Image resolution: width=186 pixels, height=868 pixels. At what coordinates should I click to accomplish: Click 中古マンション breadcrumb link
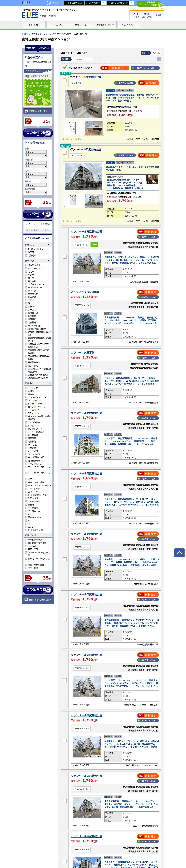(39, 34)
